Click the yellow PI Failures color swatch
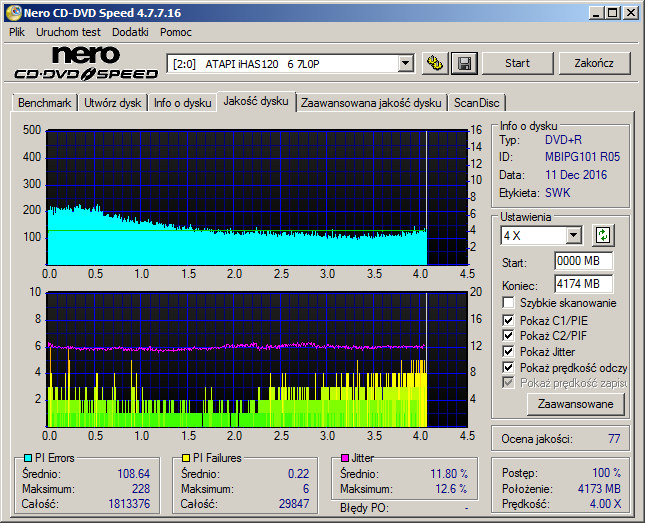The height and width of the screenshot is (523, 645). (x=186, y=458)
